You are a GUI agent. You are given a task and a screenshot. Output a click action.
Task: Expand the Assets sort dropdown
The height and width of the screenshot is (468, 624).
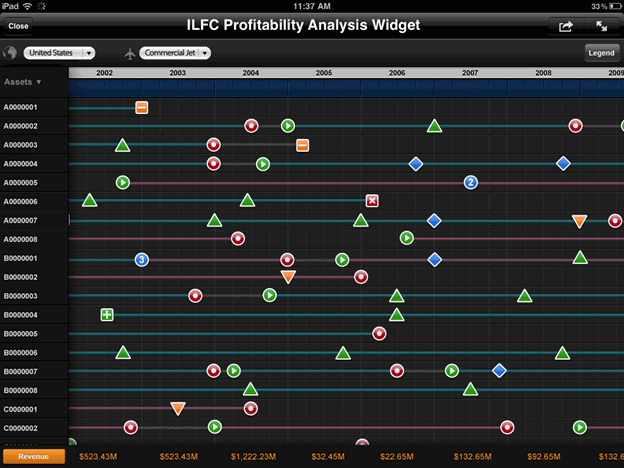coord(23,82)
